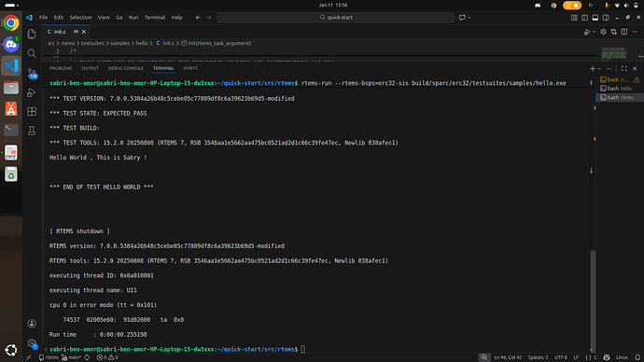Open the Extensions view
Image resolution: width=644 pixels, height=362 pixels.
coord(32,112)
